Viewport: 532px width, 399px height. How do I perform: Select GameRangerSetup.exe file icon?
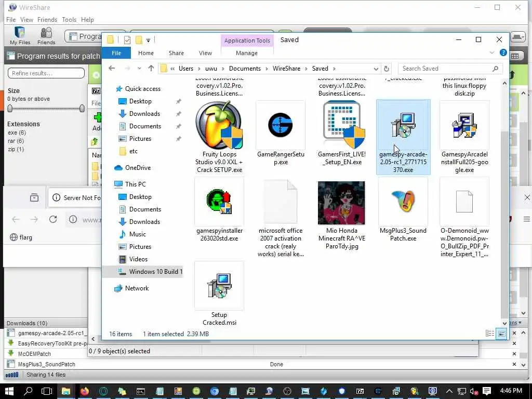pyautogui.click(x=280, y=125)
